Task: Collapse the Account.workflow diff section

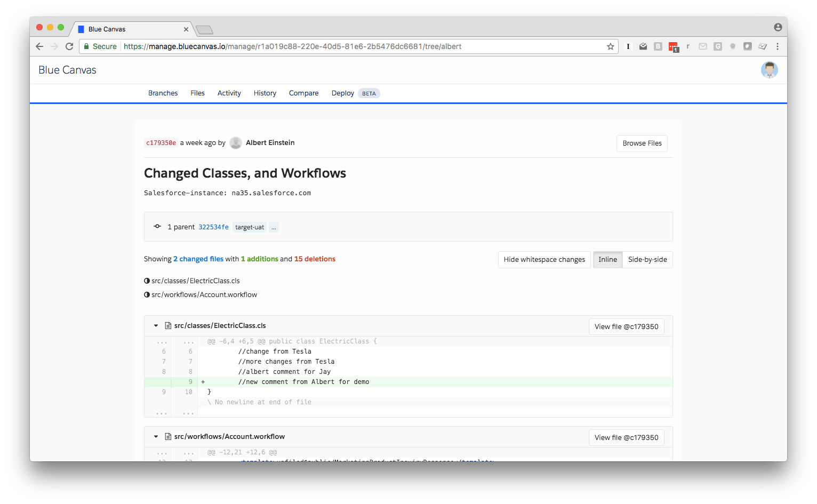Action: click(x=156, y=436)
